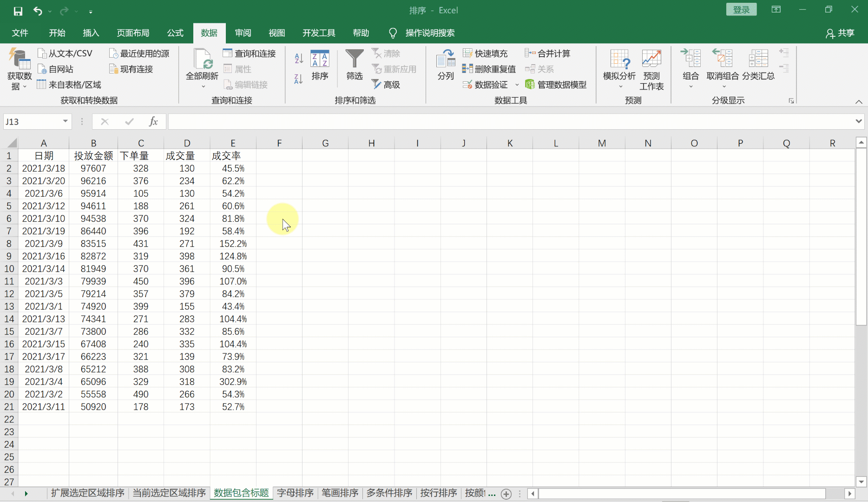This screenshot has width=868, height=502.
Task: Insert function via fx button
Action: (153, 122)
